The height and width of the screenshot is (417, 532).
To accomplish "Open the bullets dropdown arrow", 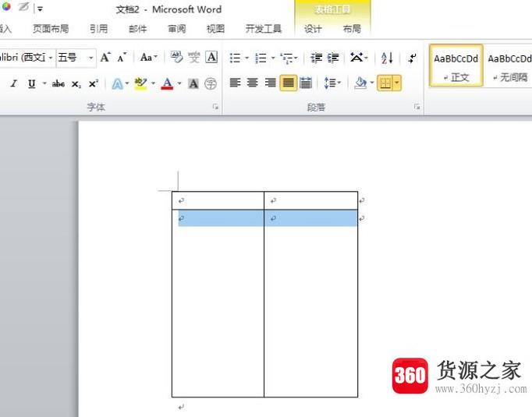I will (x=247, y=58).
